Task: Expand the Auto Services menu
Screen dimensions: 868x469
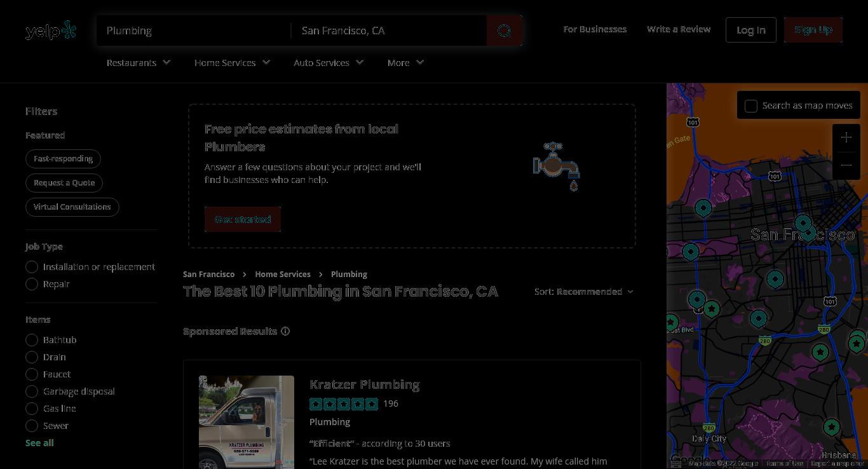Action: [x=329, y=62]
